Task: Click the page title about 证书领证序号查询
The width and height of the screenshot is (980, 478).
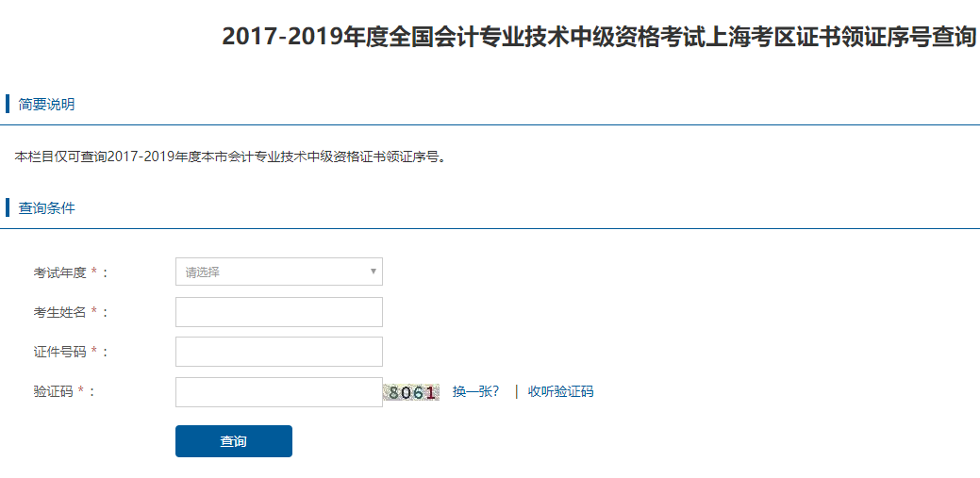Action: coord(598,38)
